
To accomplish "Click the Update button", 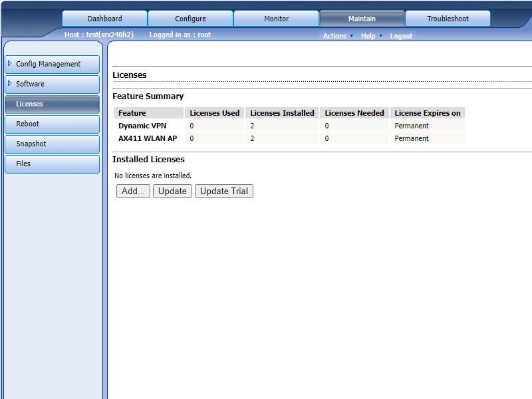I will click(x=172, y=192).
